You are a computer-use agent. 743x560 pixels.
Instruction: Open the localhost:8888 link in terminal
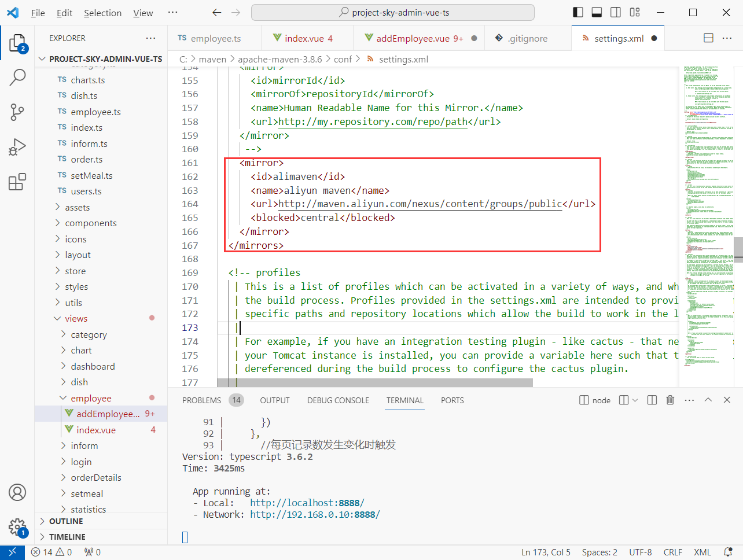307,503
